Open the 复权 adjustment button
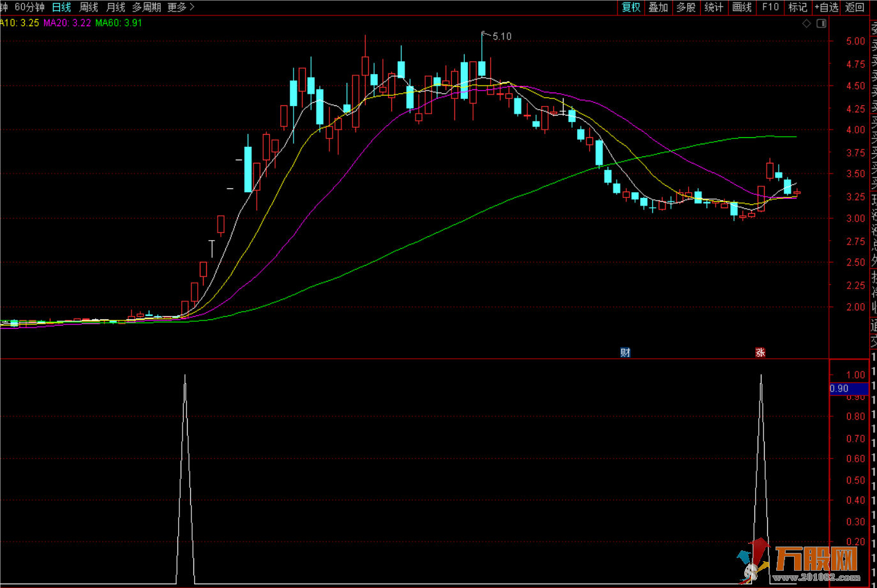The width and height of the screenshot is (877, 588). [x=631, y=7]
